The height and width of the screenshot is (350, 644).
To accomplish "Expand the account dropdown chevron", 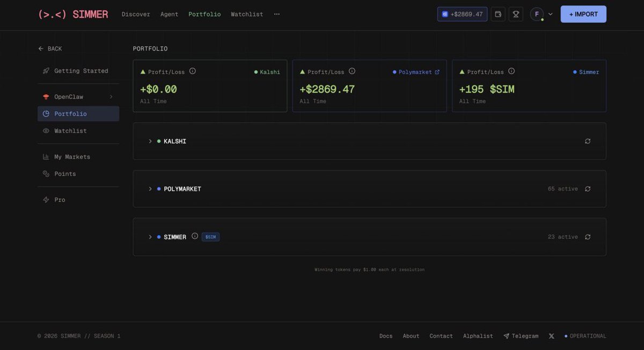I will tap(550, 14).
